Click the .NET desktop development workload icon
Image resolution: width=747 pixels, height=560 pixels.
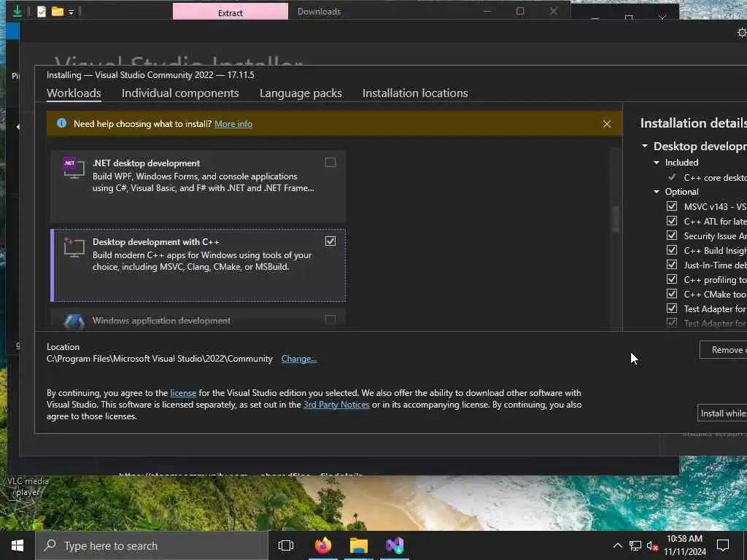coord(74,167)
